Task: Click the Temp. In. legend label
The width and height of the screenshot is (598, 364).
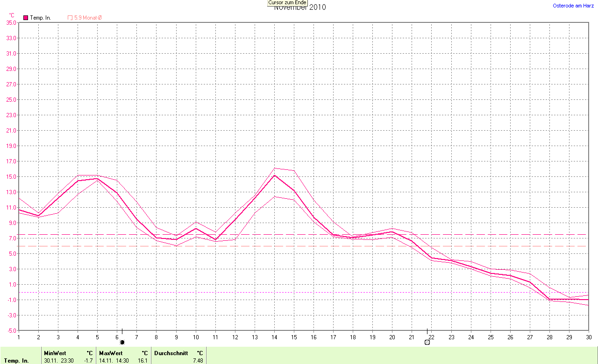Action: click(41, 18)
